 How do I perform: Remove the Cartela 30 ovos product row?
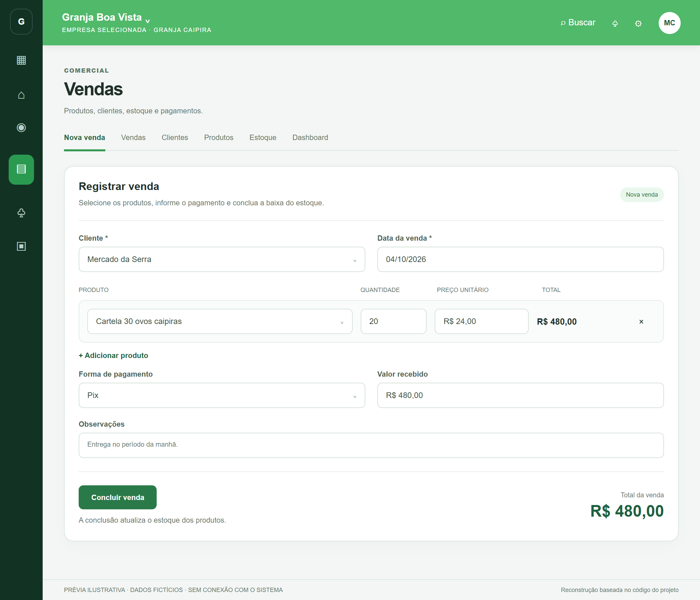pos(641,322)
